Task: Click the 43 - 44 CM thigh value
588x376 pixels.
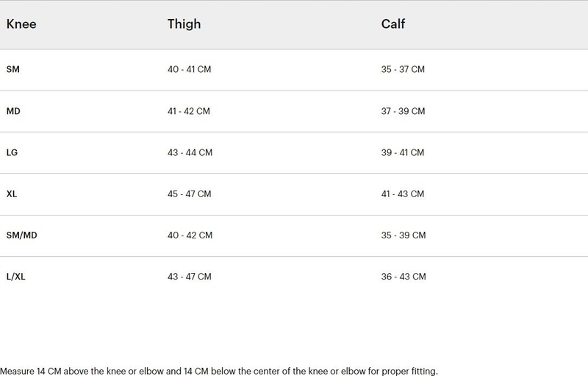Action: (190, 152)
